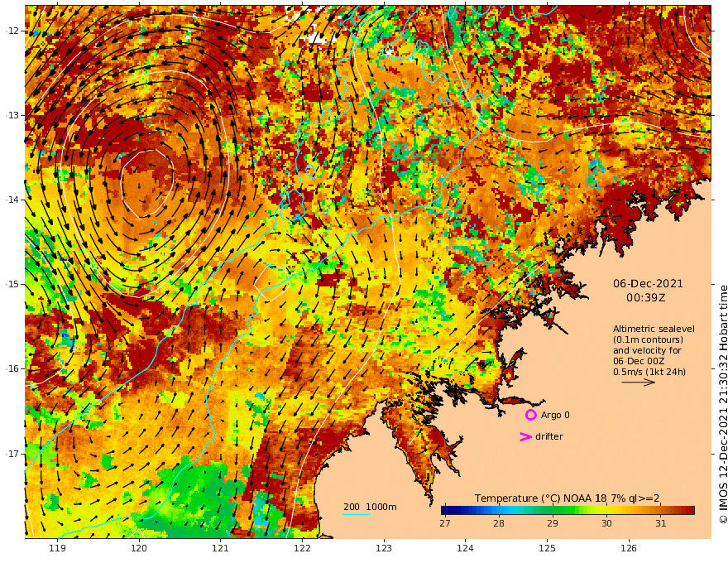
Task: Click the longitude axis label 122
Action: (x=302, y=548)
